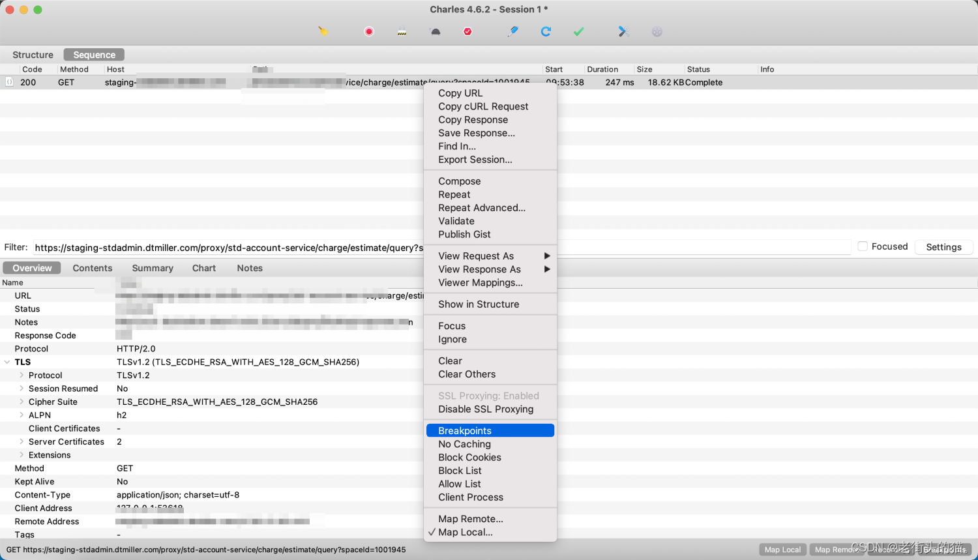Tick the Focused checkbox

pyautogui.click(x=863, y=246)
